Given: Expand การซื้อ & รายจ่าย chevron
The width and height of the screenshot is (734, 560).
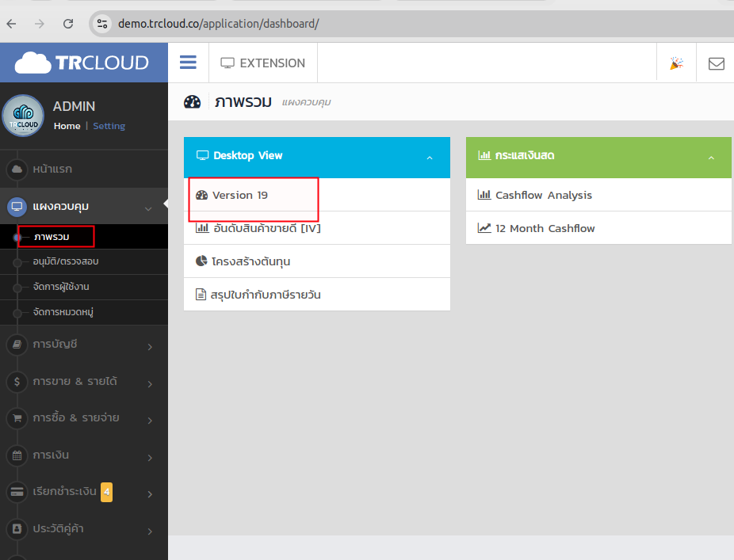Looking at the screenshot, I should pos(150,420).
